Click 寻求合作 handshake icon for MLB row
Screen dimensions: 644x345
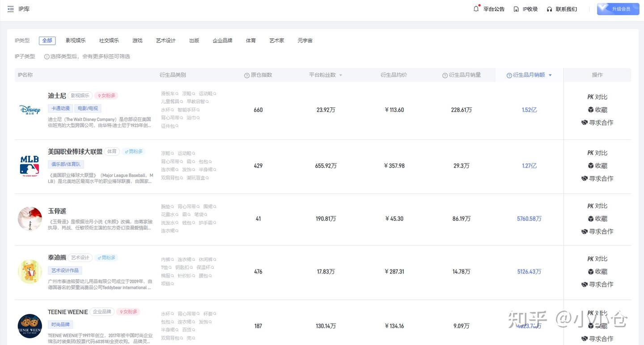[585, 178]
